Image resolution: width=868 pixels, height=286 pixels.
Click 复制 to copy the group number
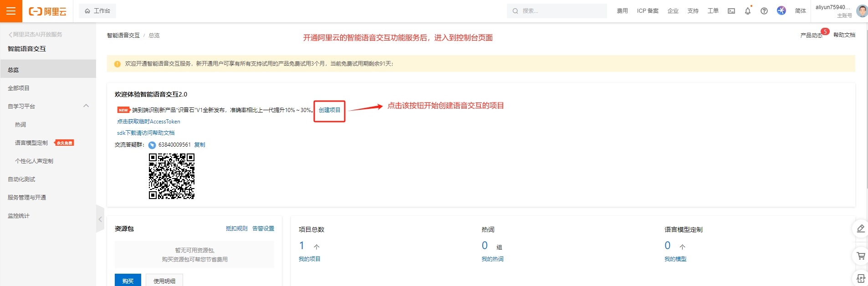199,145
